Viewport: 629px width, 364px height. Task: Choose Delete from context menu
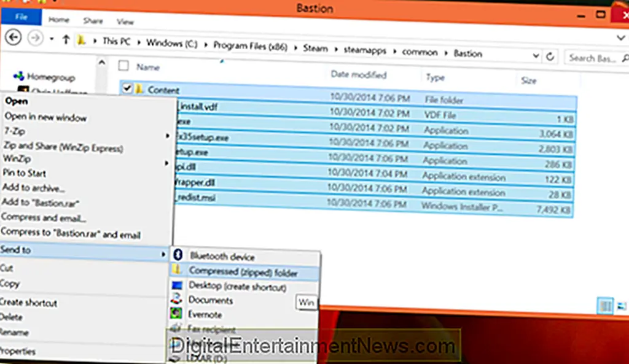[x=11, y=317]
